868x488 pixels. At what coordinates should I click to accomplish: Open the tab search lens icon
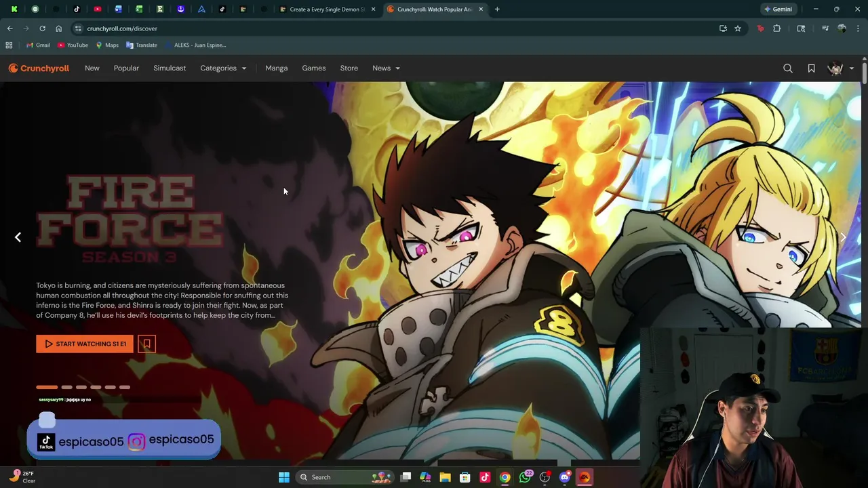click(x=801, y=28)
